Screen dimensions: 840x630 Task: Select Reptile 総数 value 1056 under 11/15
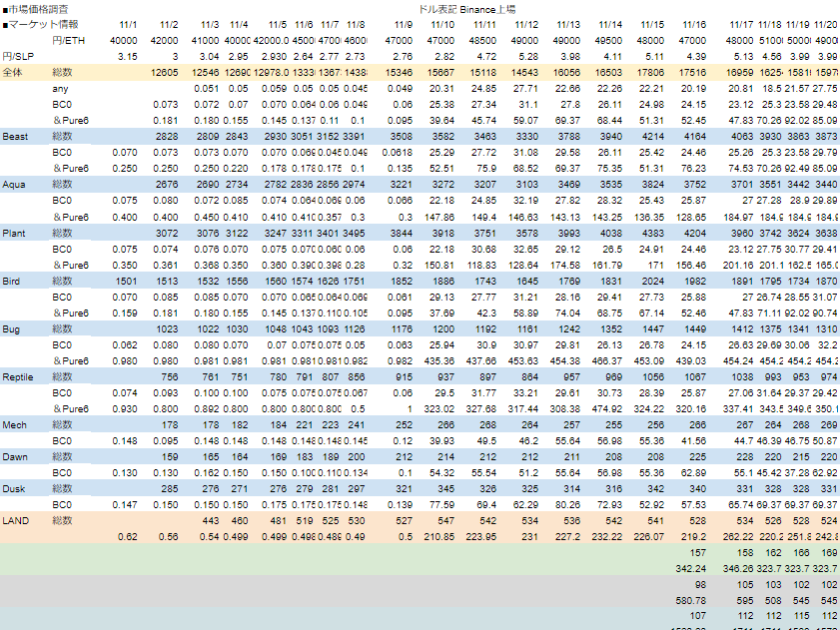(652, 377)
